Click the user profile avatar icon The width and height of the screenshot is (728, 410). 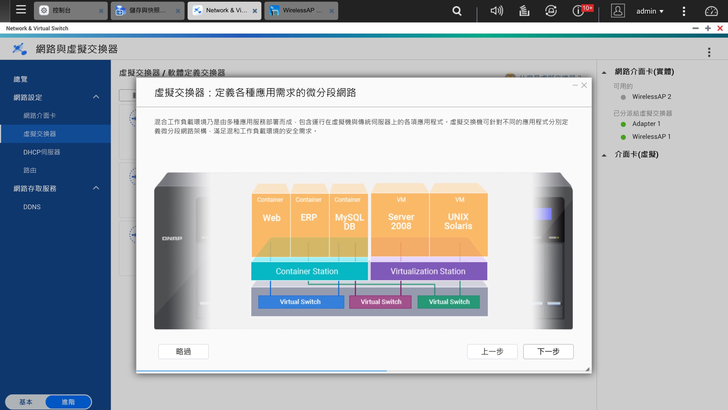pos(618,11)
